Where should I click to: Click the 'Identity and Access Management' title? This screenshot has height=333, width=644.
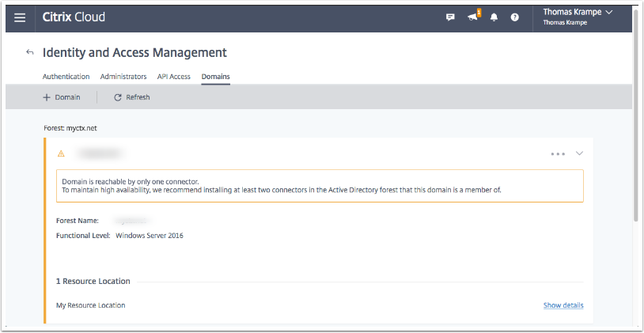(134, 52)
